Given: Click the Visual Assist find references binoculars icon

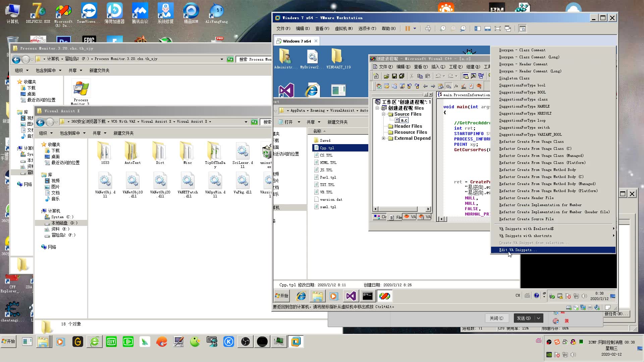Looking at the screenshot, I should click(402, 86).
